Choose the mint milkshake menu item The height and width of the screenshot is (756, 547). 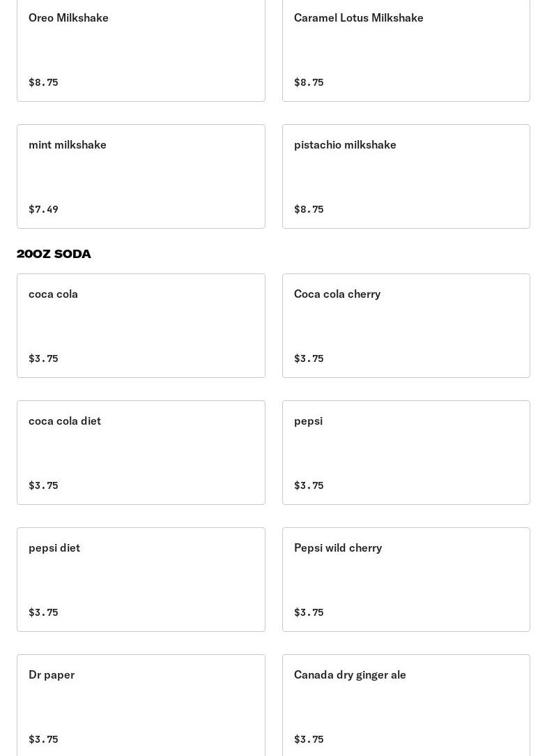click(141, 176)
